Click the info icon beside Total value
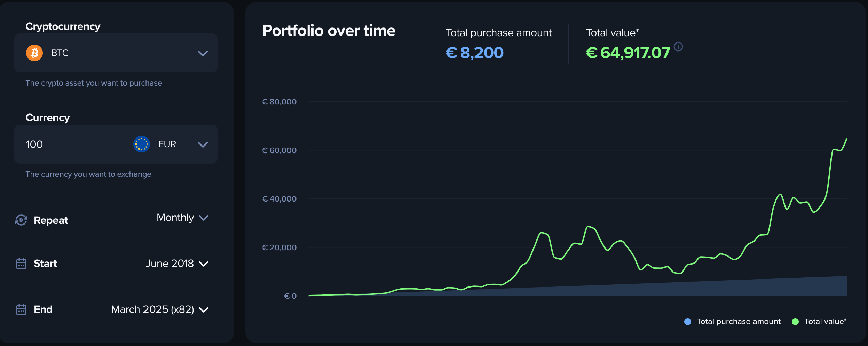Screen dimensions: 868x346 pyautogui.click(x=678, y=47)
